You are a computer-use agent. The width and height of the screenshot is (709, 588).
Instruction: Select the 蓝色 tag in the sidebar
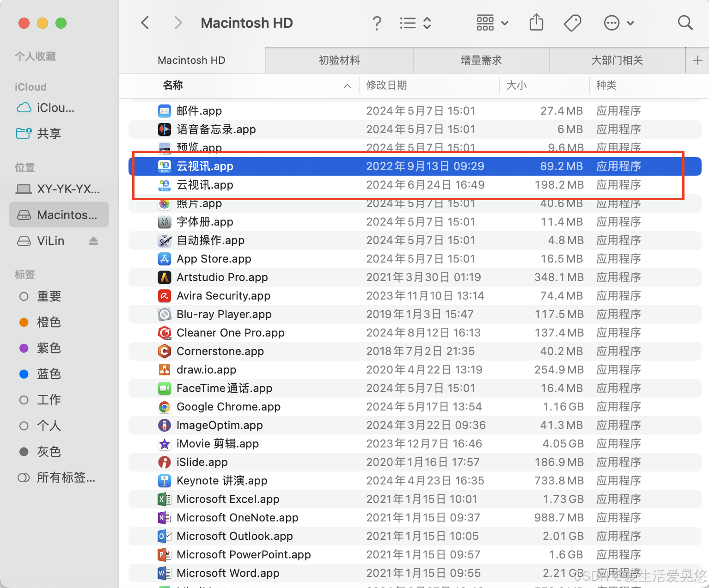click(x=49, y=374)
